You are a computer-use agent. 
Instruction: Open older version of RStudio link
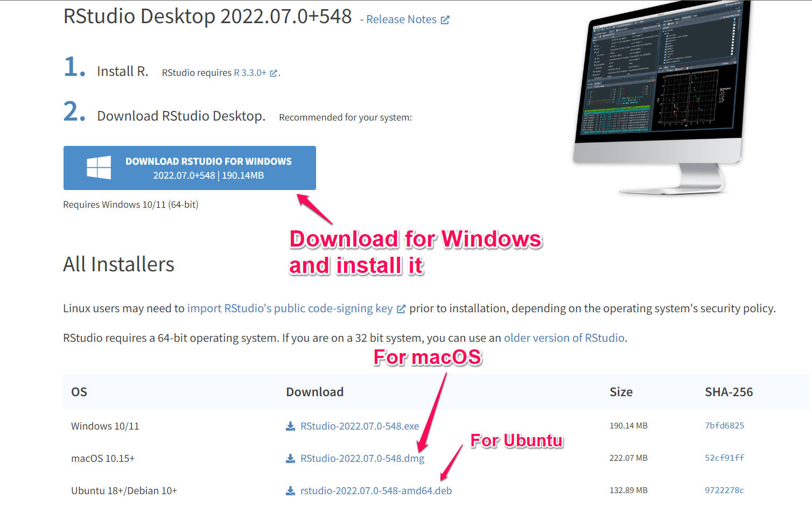pyautogui.click(x=564, y=338)
